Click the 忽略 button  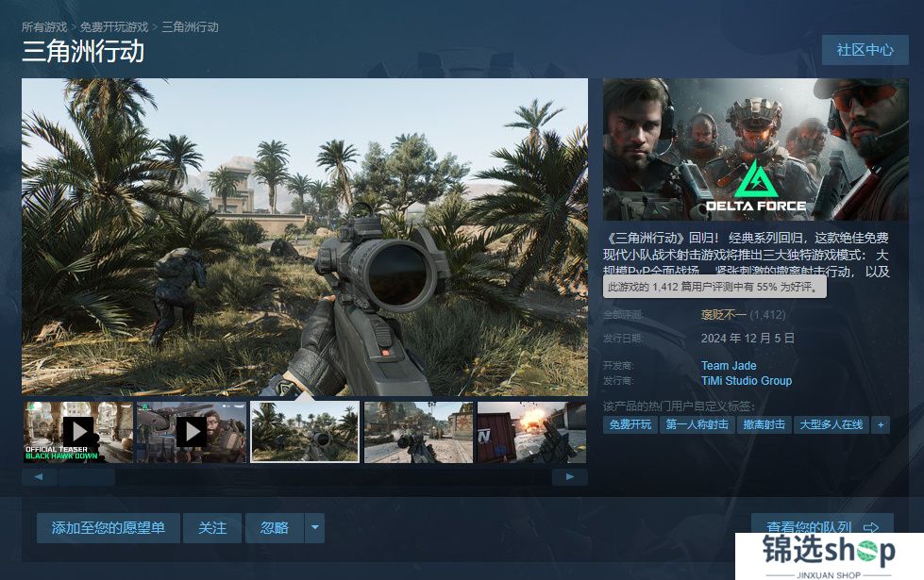(x=275, y=527)
